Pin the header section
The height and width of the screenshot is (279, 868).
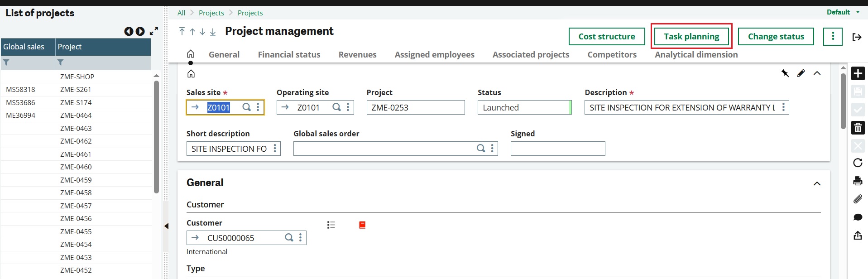click(x=785, y=73)
